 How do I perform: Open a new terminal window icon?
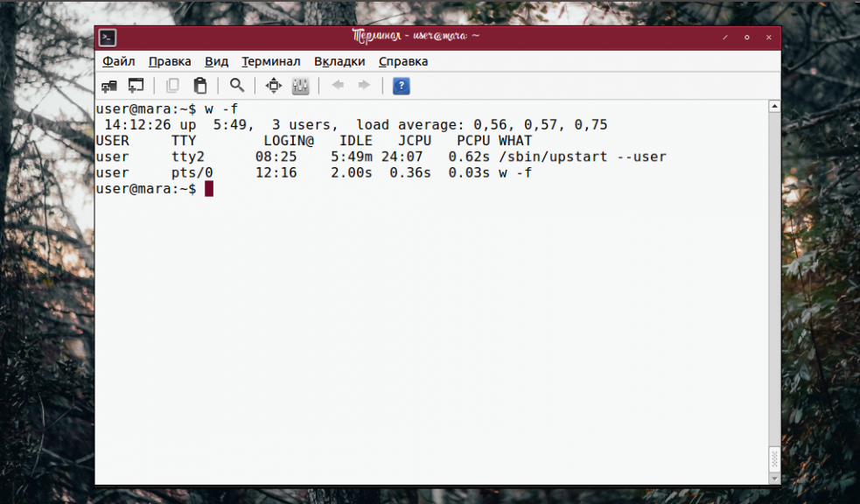tap(136, 86)
